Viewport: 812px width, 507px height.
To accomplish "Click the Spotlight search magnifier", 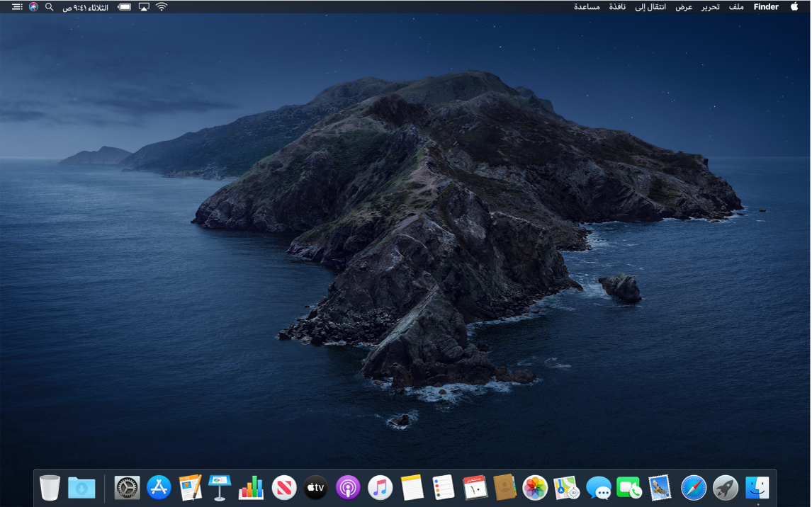I will point(49,7).
